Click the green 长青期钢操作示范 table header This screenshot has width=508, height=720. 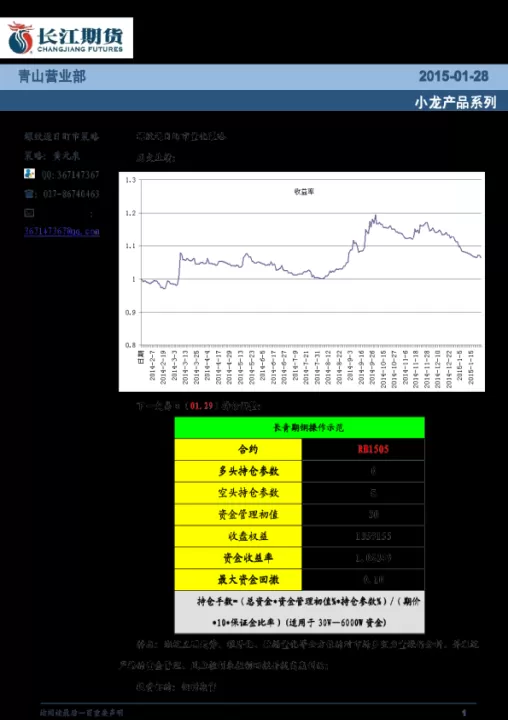pos(299,428)
